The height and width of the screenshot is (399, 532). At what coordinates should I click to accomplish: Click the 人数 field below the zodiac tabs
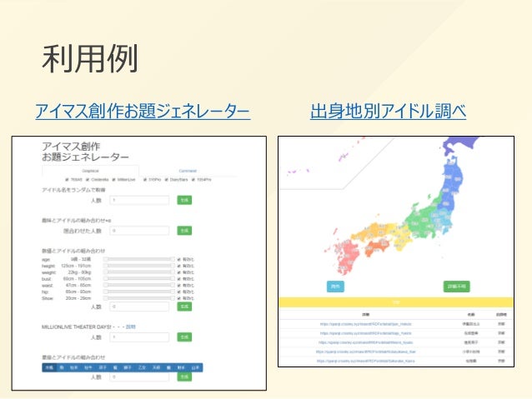click(139, 377)
